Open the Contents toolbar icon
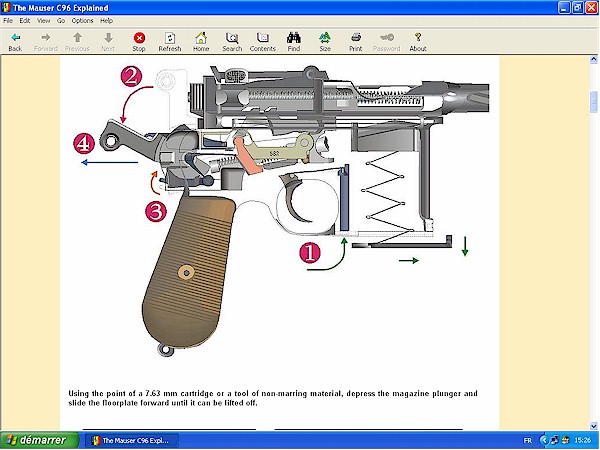 point(262,38)
